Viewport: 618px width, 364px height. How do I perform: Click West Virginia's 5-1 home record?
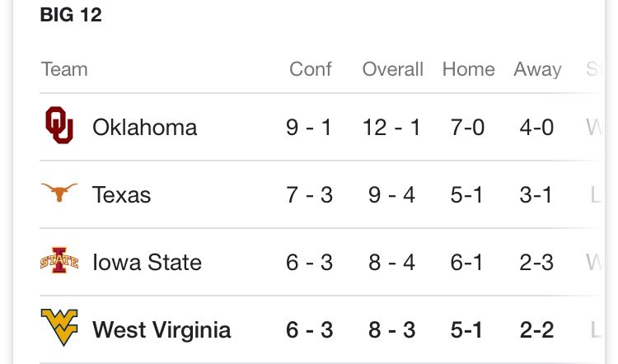pyautogui.click(x=466, y=329)
